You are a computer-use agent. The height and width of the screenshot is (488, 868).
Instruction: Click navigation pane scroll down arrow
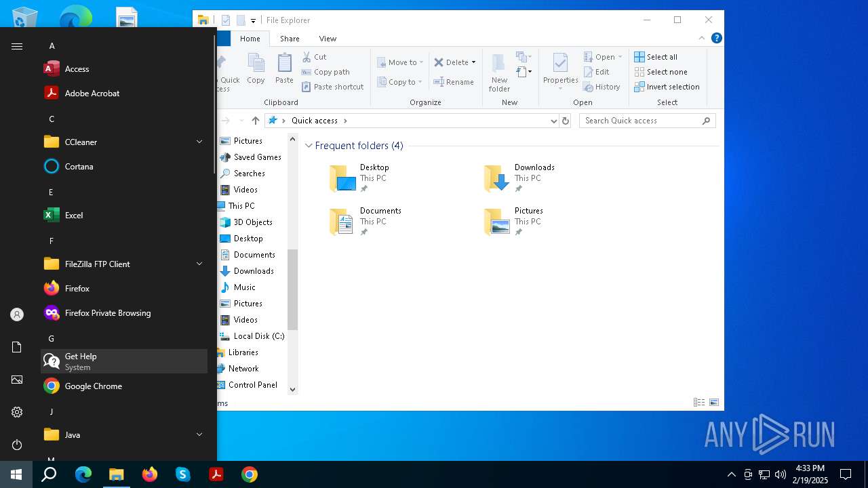pyautogui.click(x=293, y=389)
